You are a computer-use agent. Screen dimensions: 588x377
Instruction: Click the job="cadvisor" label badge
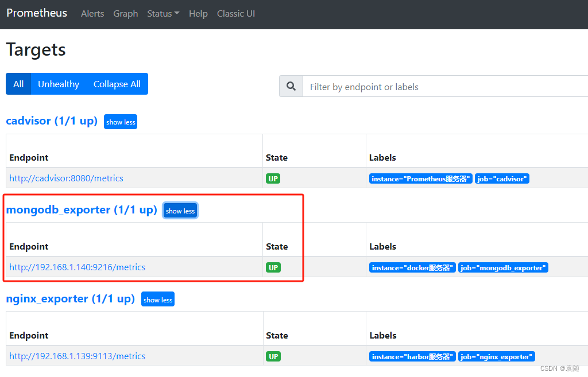coord(502,178)
